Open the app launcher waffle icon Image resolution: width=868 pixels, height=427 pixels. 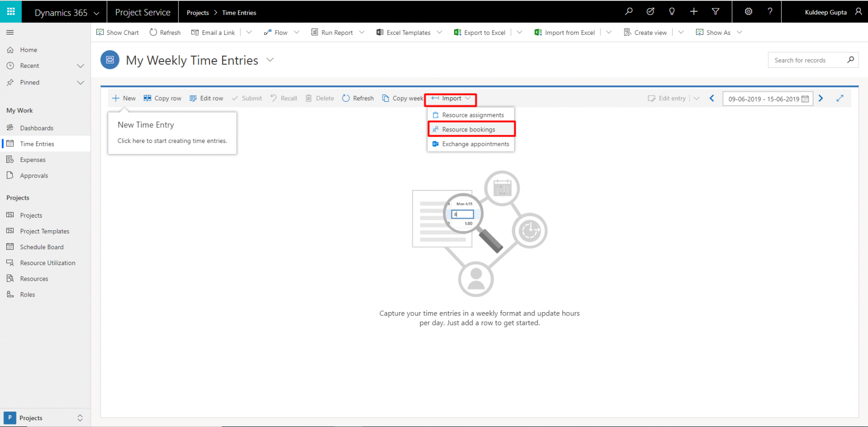(x=11, y=12)
